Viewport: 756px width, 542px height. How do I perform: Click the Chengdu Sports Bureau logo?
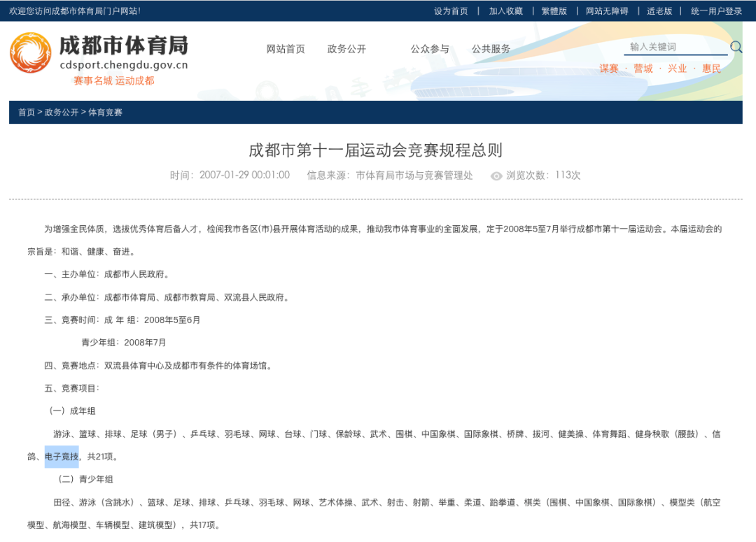30,53
